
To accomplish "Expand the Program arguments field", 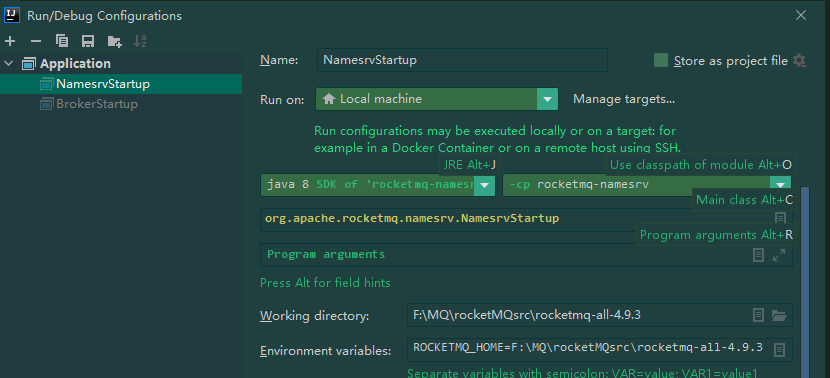I will point(779,255).
